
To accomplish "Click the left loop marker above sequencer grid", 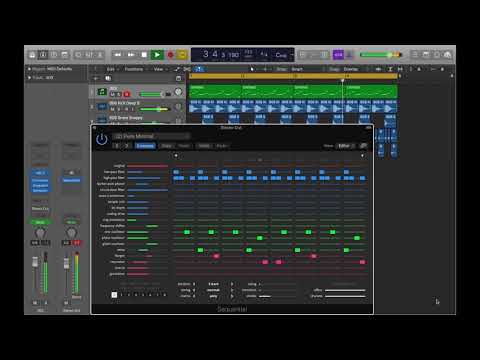I will (176, 155).
